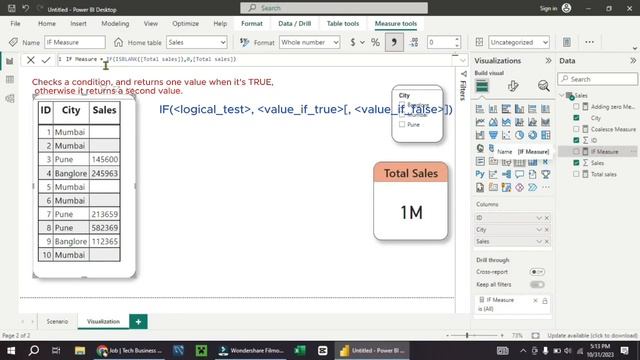Apply percentage format with % button

coord(375,42)
